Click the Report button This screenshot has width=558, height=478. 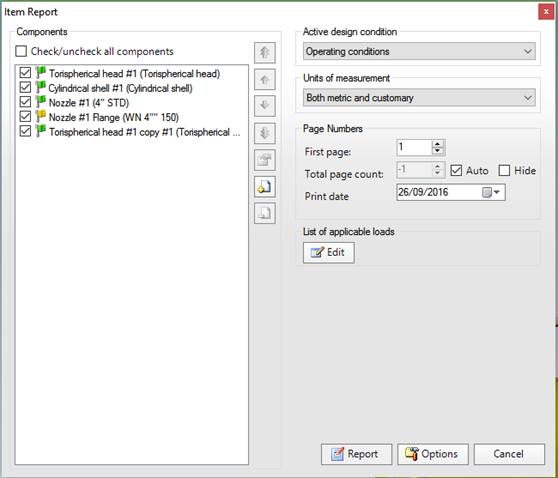tap(356, 454)
